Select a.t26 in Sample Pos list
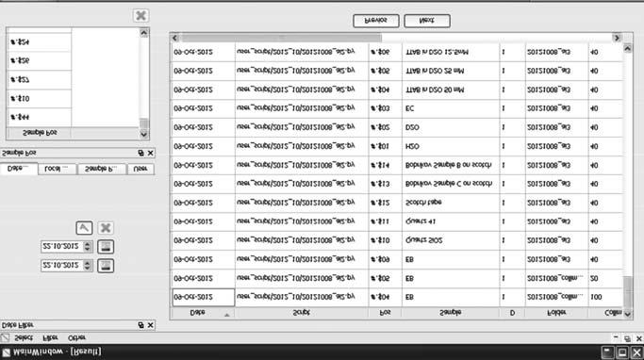 (39, 60)
